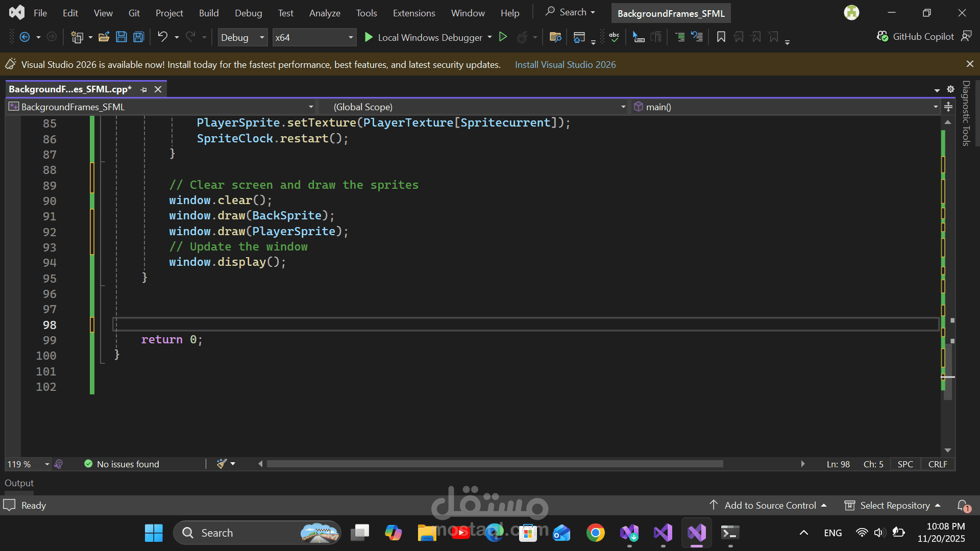Open the Debug configuration dropdown
The image size is (980, 551).
(x=242, y=37)
